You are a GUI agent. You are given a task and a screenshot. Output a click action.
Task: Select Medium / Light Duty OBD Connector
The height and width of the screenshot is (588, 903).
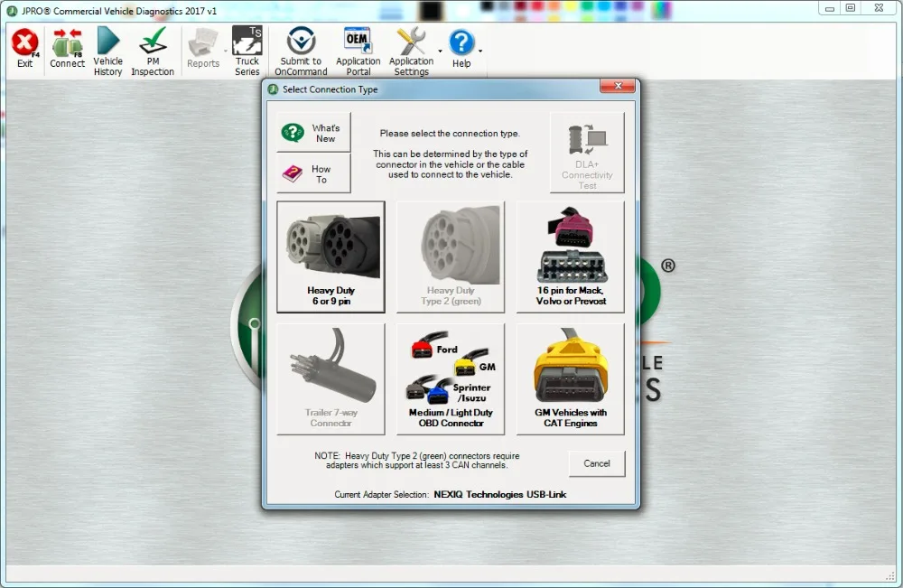(x=451, y=379)
